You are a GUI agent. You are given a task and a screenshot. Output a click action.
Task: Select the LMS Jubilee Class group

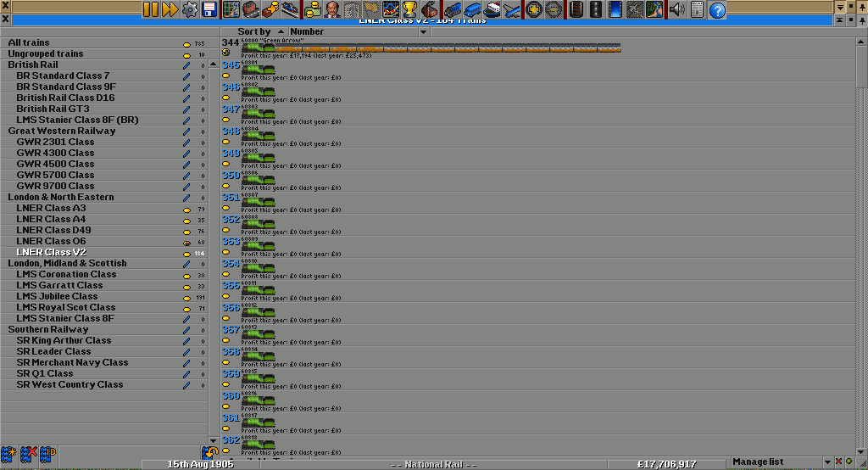[x=104, y=297]
